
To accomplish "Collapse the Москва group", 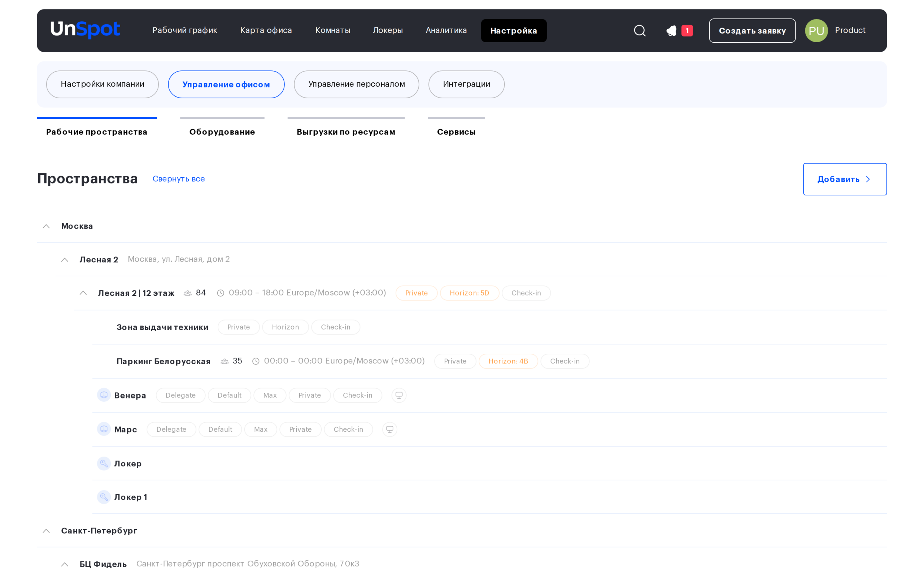I will tap(46, 226).
